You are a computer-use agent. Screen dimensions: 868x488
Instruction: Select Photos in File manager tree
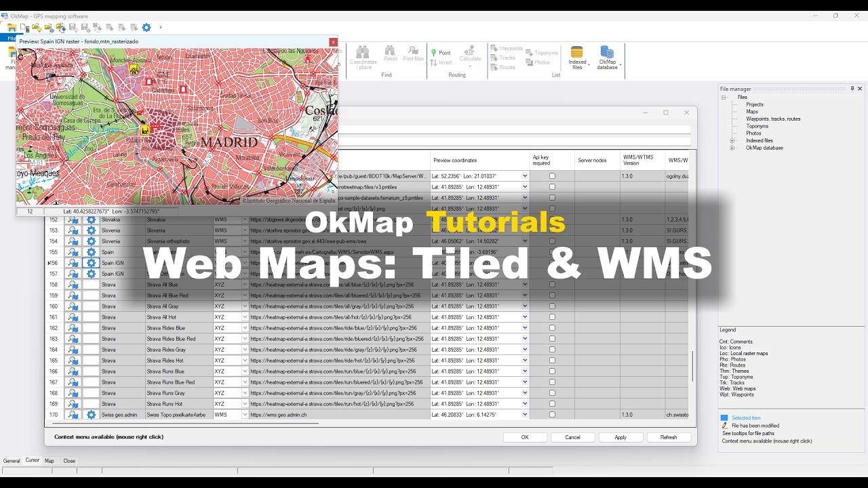[753, 134]
